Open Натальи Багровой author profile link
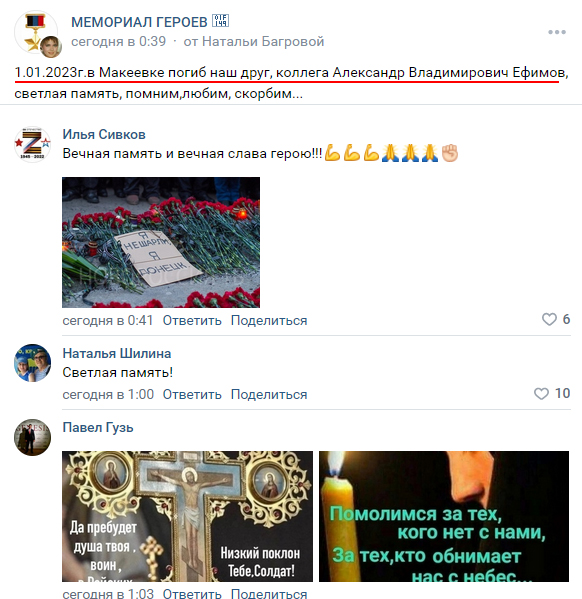This screenshot has height=599, width=582. point(263,41)
